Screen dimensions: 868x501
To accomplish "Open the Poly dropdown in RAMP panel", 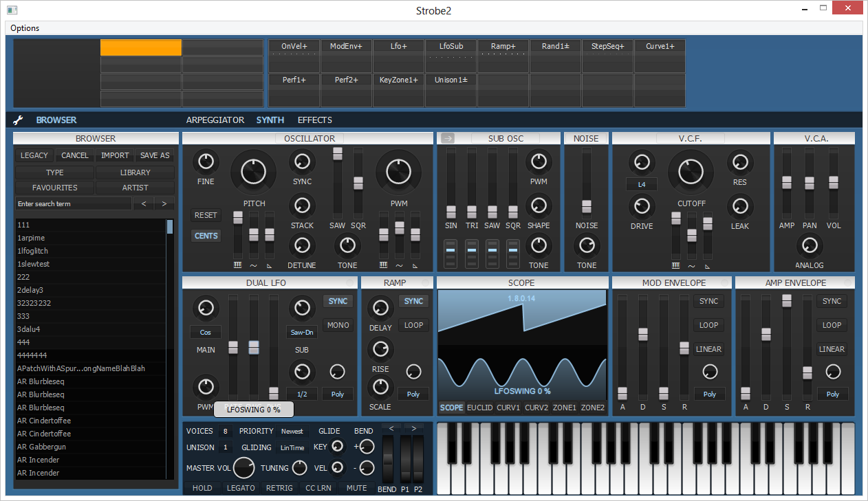I will (x=413, y=394).
